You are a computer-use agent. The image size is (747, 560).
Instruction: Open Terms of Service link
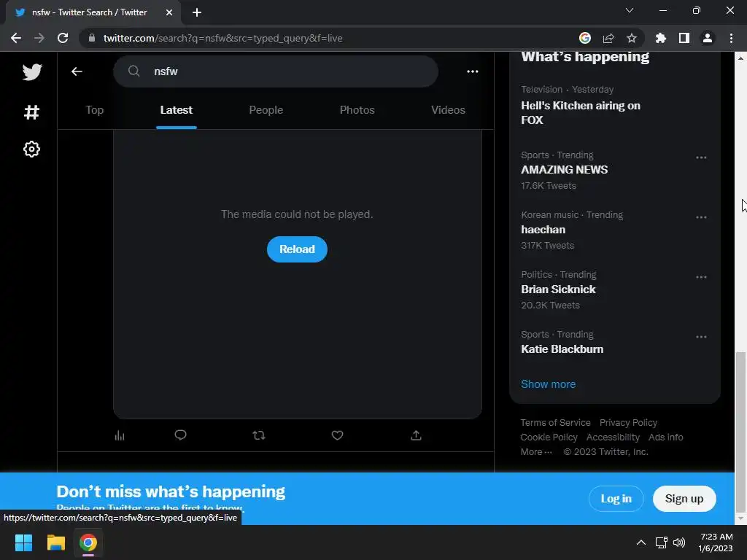555,422
